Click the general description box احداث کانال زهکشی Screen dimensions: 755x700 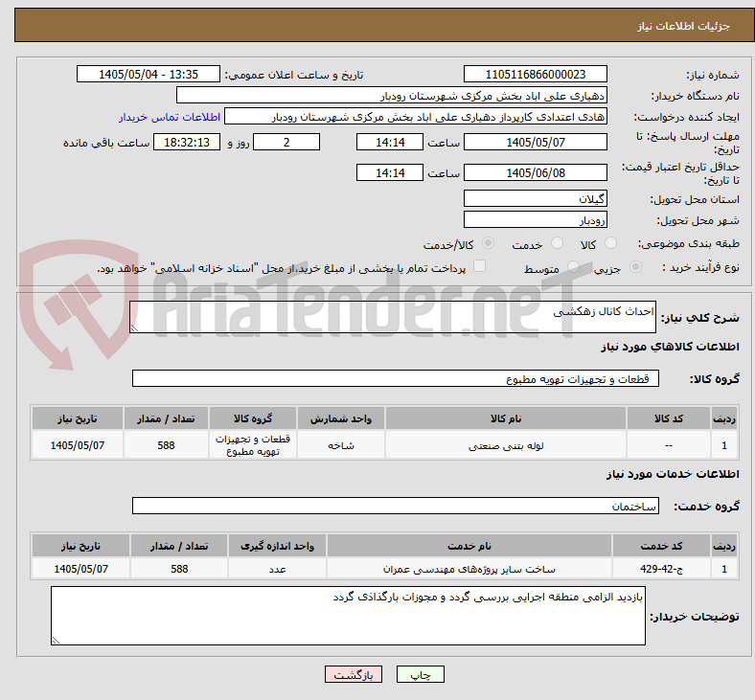point(393,317)
